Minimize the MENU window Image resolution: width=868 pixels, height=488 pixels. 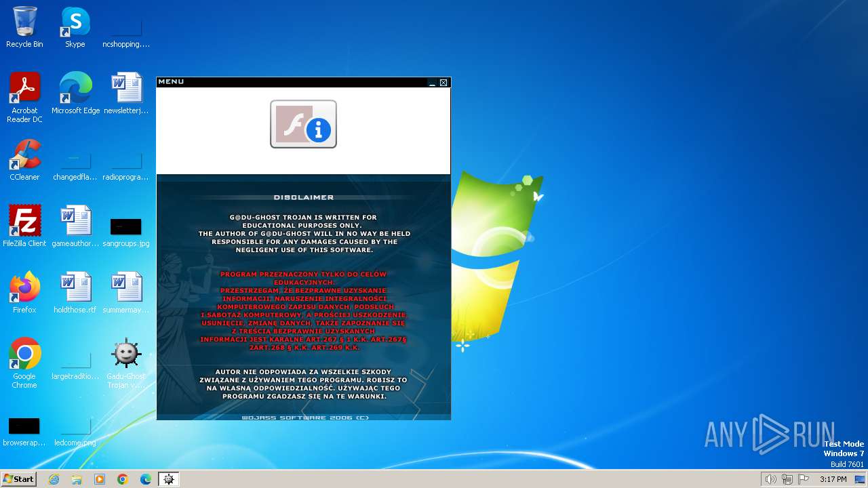coord(432,83)
